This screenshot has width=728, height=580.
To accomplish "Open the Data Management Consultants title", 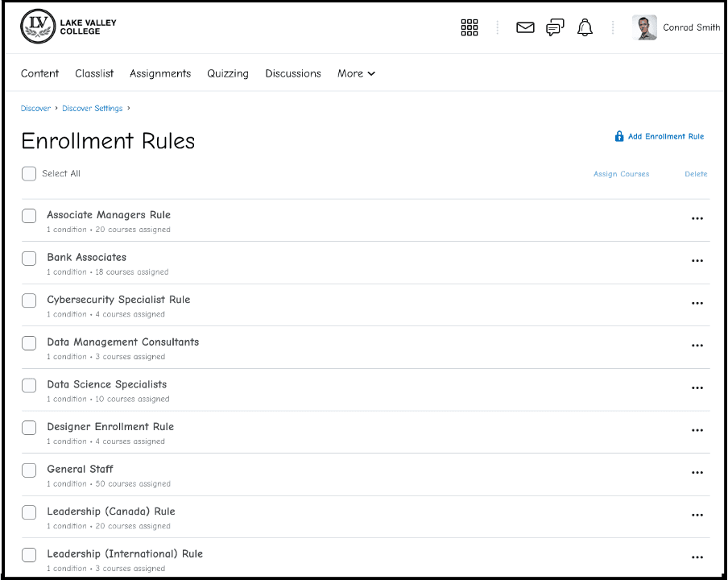I will pyautogui.click(x=123, y=342).
